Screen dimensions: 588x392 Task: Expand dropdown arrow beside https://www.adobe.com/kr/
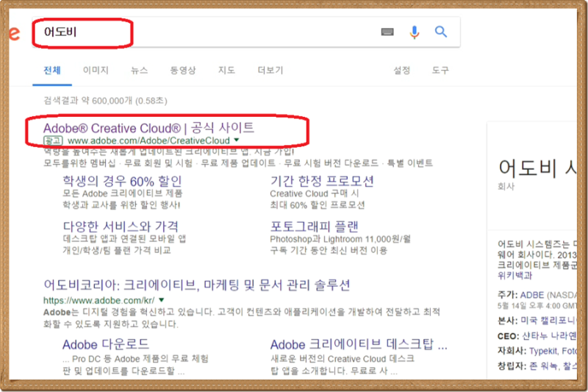click(x=162, y=300)
